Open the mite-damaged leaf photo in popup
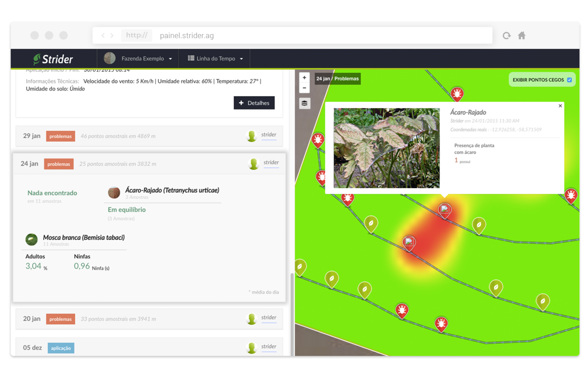Image resolution: width=588 pixels, height=370 pixels. click(x=386, y=148)
